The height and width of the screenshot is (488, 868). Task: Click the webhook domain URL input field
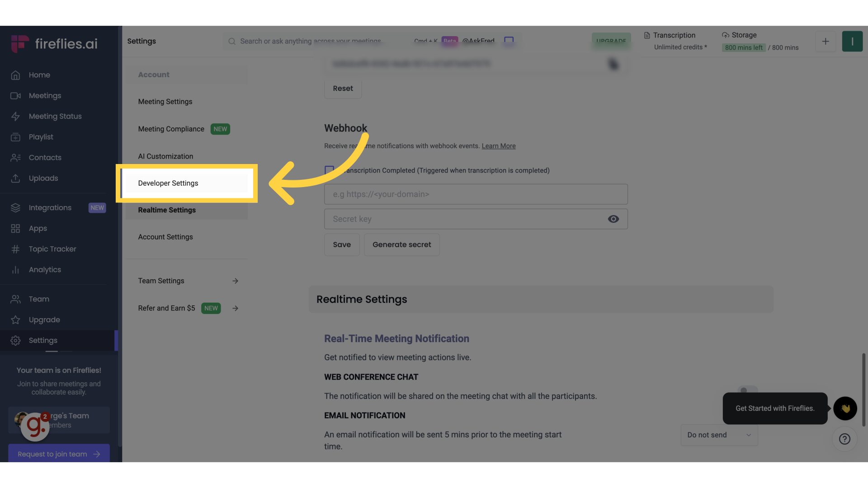point(476,194)
